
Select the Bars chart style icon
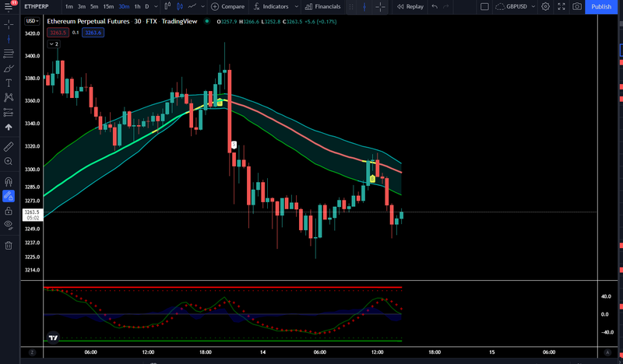point(167,6)
